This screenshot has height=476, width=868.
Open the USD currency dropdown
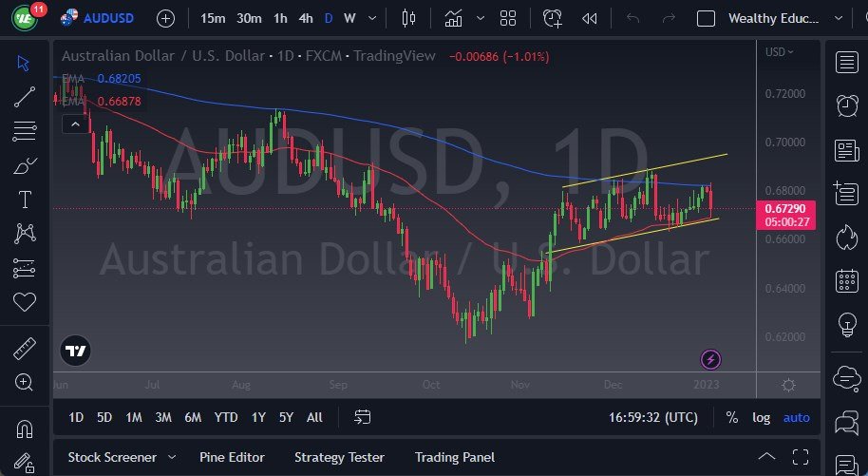(779, 52)
